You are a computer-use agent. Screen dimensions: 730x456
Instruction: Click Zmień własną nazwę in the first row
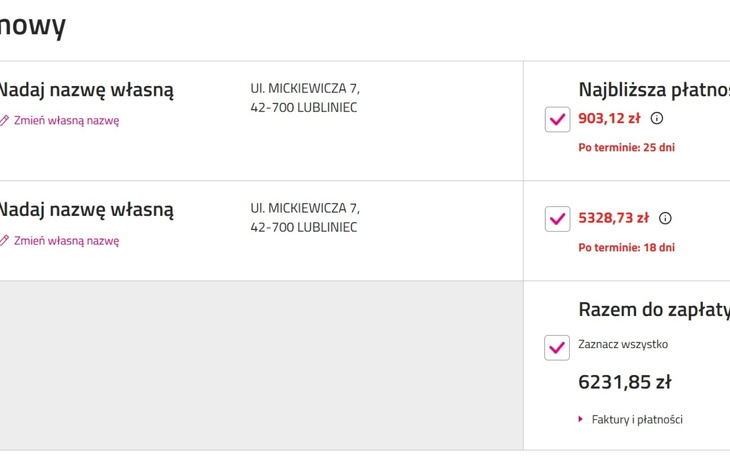pyautogui.click(x=66, y=121)
